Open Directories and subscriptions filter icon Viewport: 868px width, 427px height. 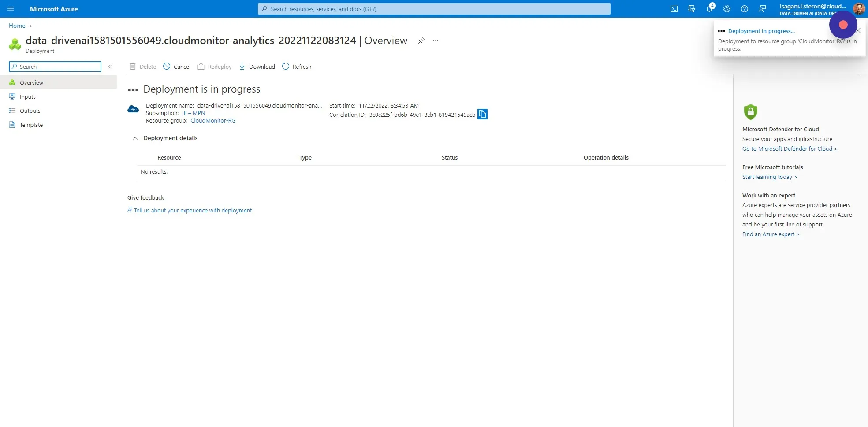692,9
